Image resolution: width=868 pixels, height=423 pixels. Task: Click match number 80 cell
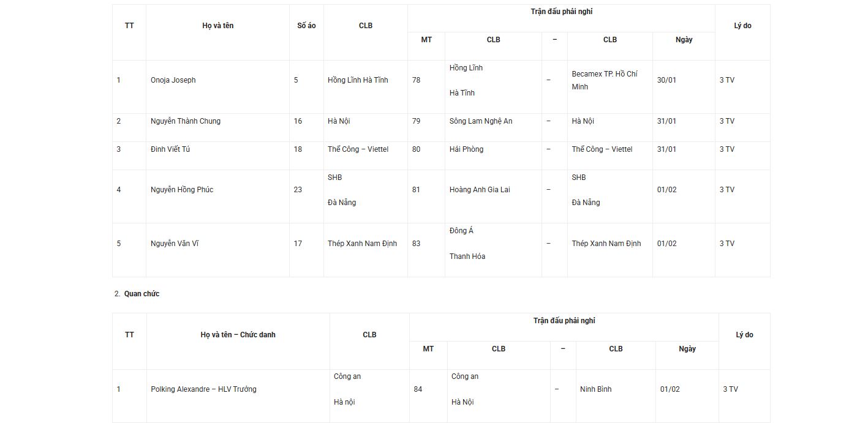[x=417, y=149]
